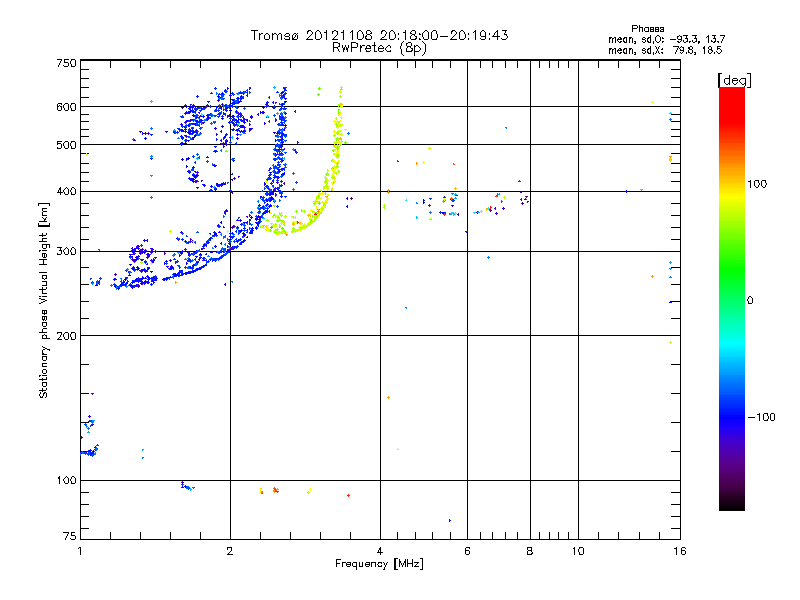Viewport: 800px width, 600px height.
Task: Click the y-axis tick label '500'
Action: point(66,145)
